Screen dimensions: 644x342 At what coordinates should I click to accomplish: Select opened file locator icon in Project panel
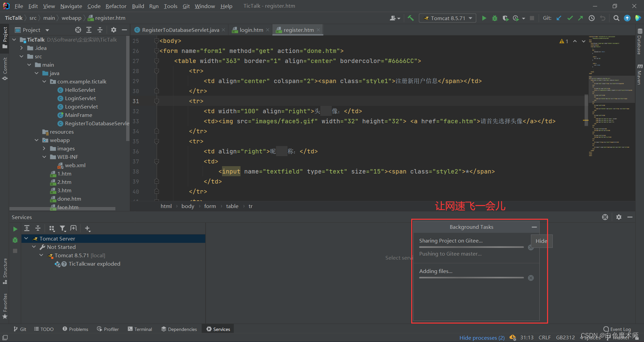click(x=78, y=30)
